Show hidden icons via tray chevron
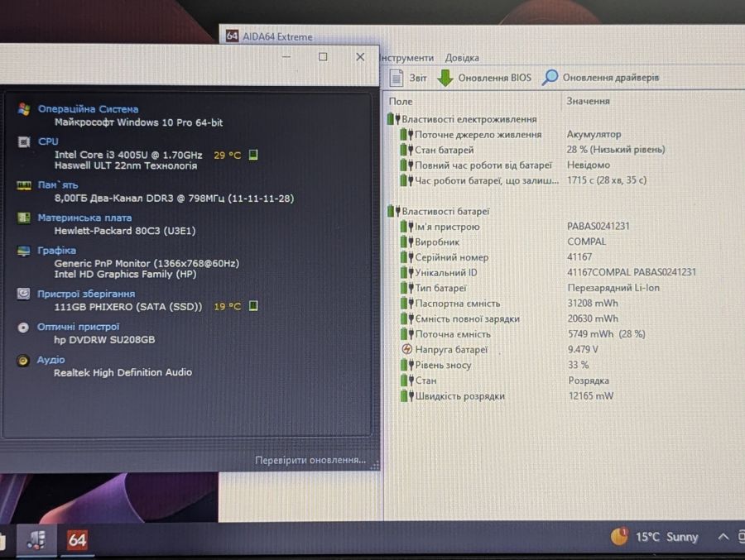This screenshot has height=560, width=745. coord(723,537)
